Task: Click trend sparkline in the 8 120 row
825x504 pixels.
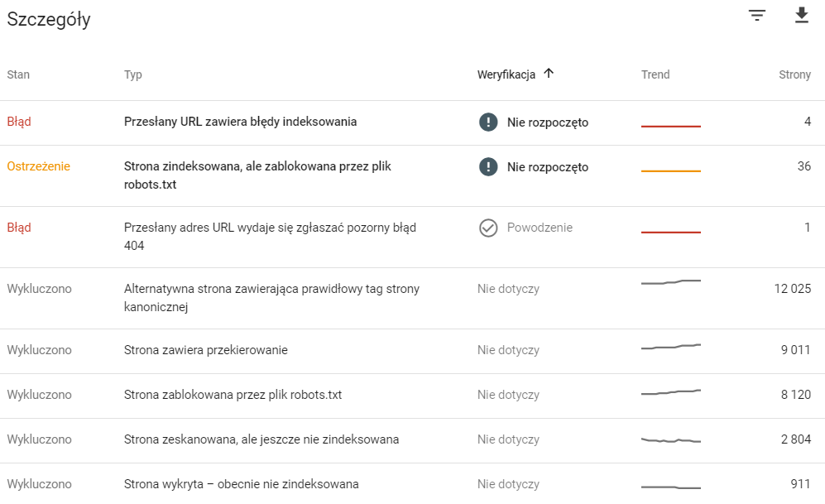Action: click(x=671, y=392)
